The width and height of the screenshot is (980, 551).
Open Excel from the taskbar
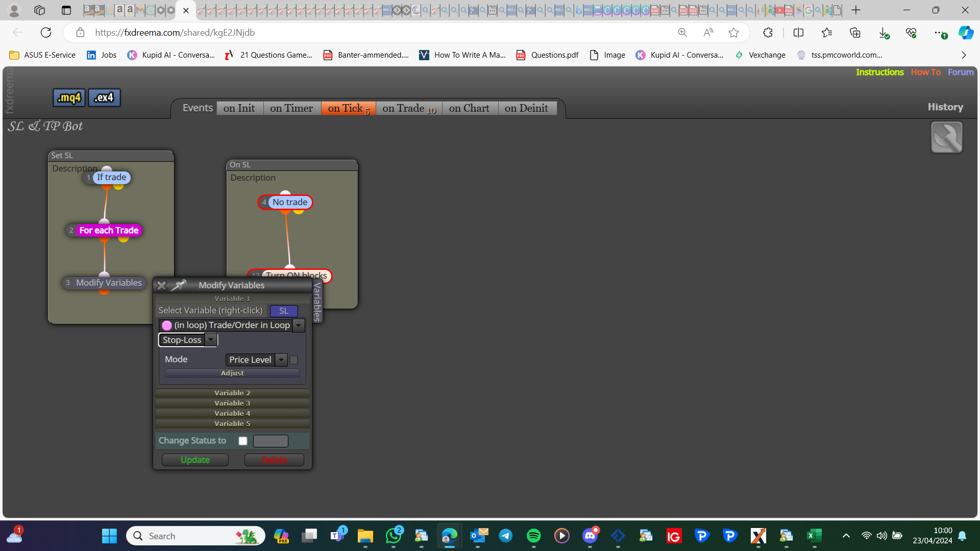tap(814, 536)
